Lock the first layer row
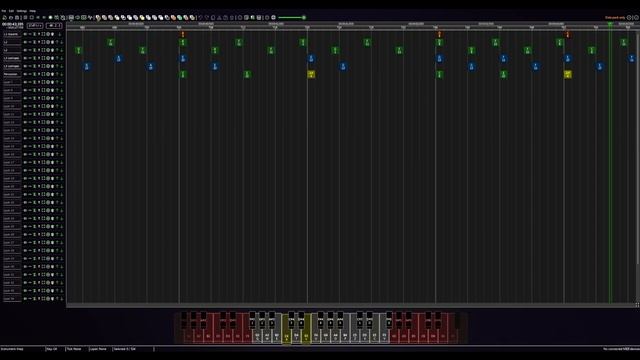 click(x=34, y=34)
